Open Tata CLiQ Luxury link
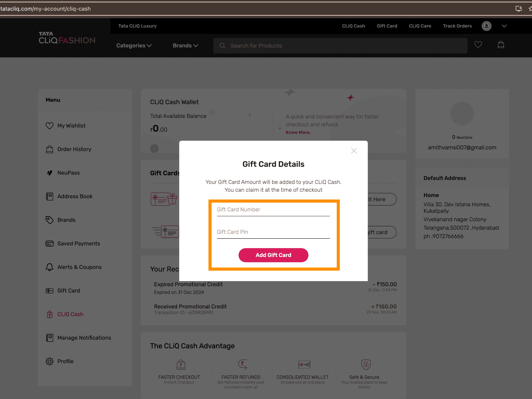This screenshot has height=399, width=532. pos(137,26)
